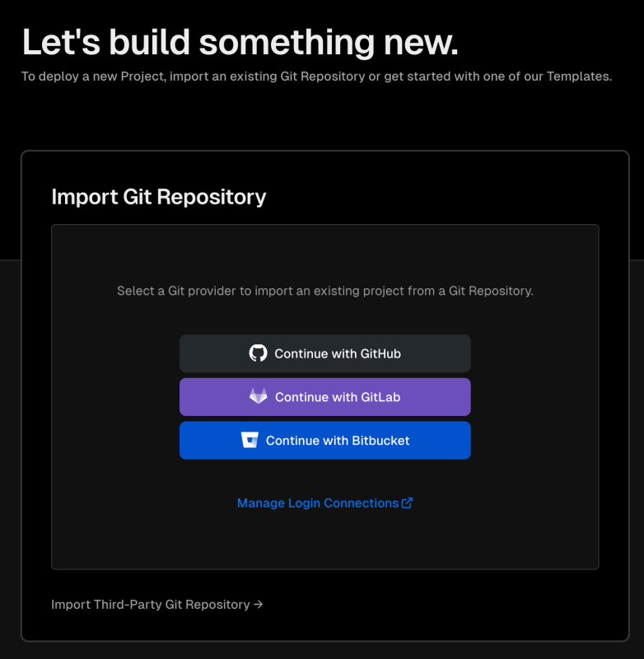
Task: Click the "GitLab" word on the purple button
Action: tap(380, 397)
